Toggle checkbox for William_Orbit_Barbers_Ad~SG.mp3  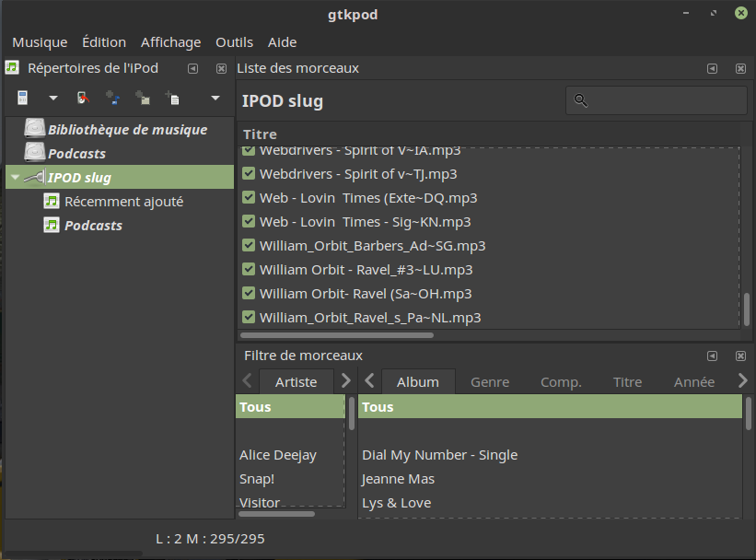[x=248, y=246]
